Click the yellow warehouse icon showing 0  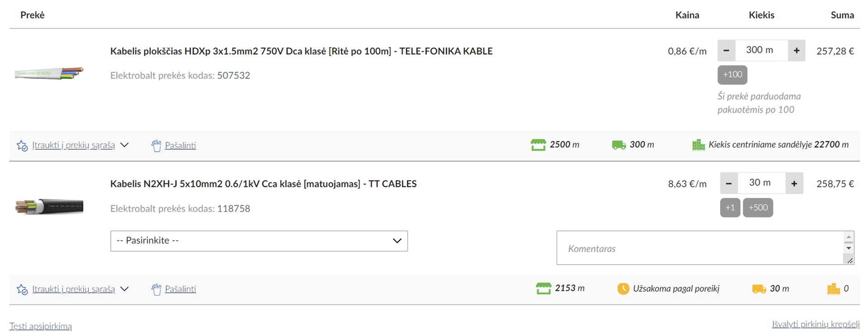(833, 288)
